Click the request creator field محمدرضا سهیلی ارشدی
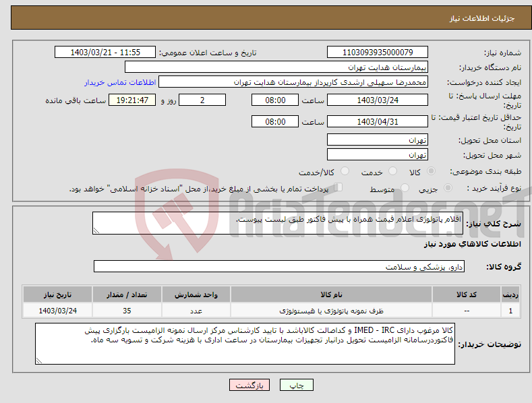 293,82
